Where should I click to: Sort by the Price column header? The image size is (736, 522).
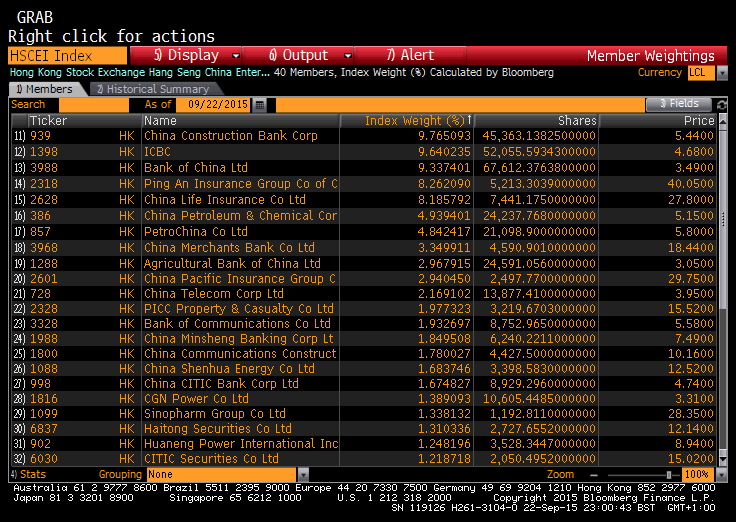tap(658, 121)
